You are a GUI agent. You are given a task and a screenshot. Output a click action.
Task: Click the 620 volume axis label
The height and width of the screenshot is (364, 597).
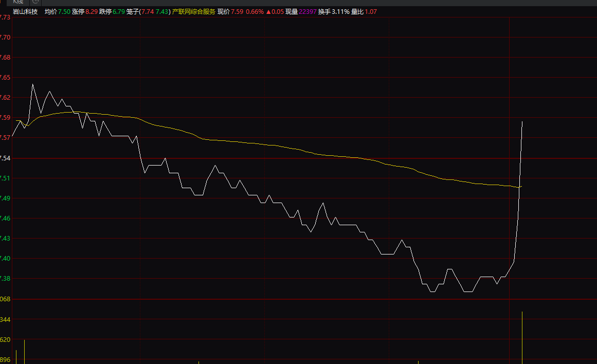pyautogui.click(x=5, y=340)
